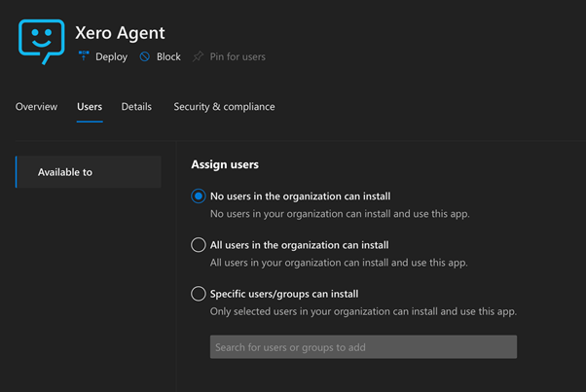Select Available to in the side panel
586x392 pixels.
[x=89, y=172]
